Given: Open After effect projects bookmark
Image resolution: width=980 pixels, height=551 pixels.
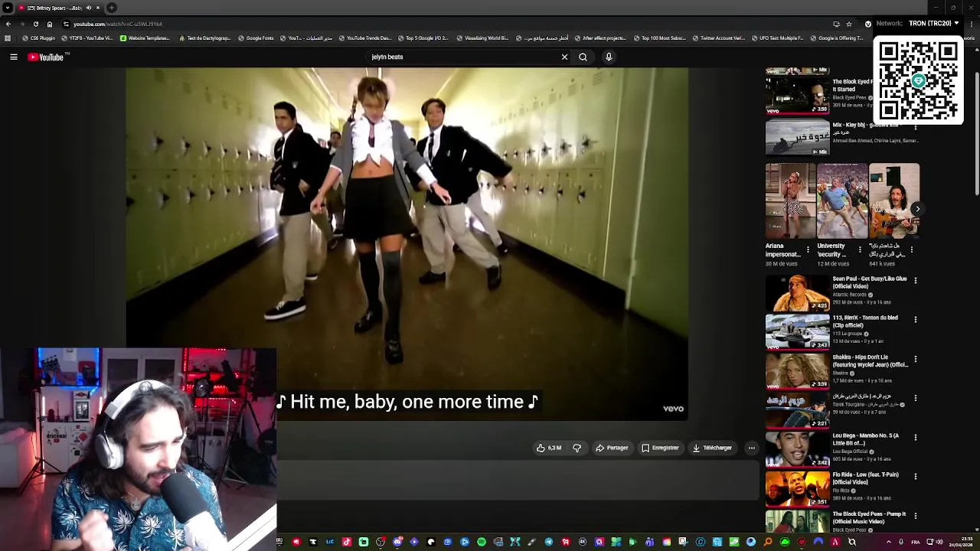Looking at the screenshot, I should (599, 37).
